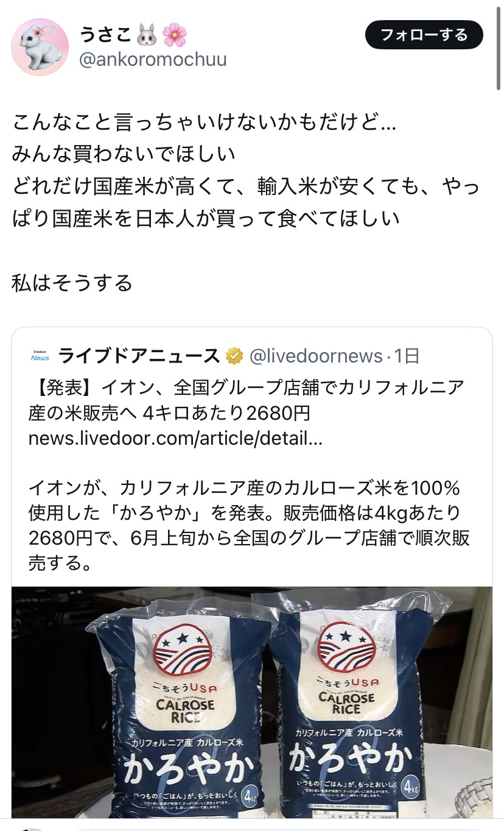The height and width of the screenshot is (831, 504).
Task: Open the ライブドアニュース account name
Action: [x=139, y=356]
